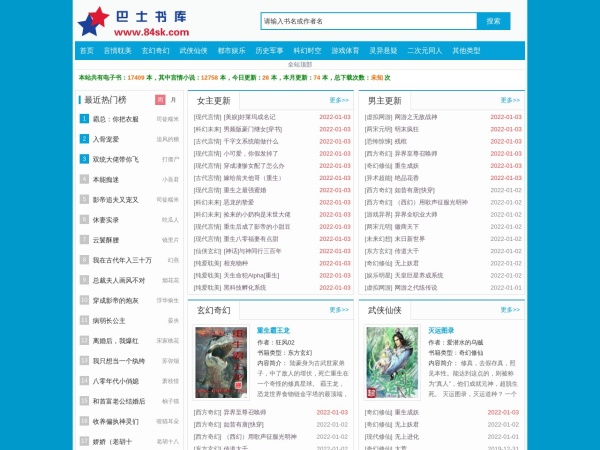Click the rank 3 number badge

coord(84,158)
